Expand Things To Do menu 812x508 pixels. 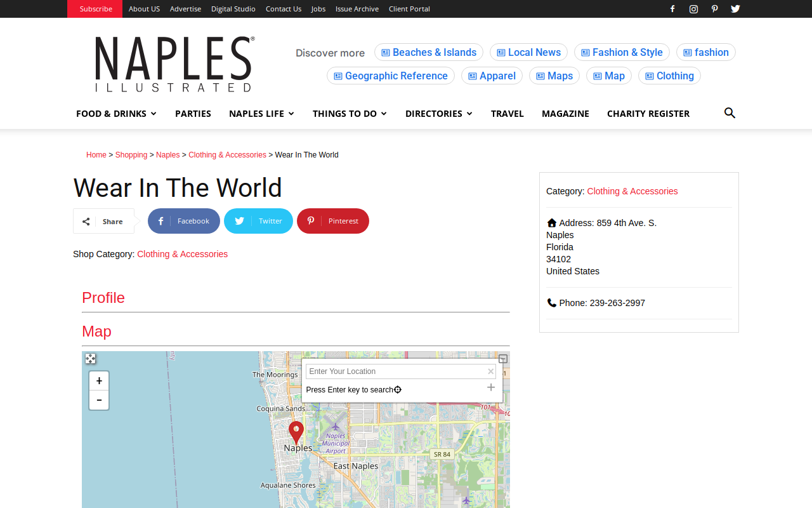350,114
